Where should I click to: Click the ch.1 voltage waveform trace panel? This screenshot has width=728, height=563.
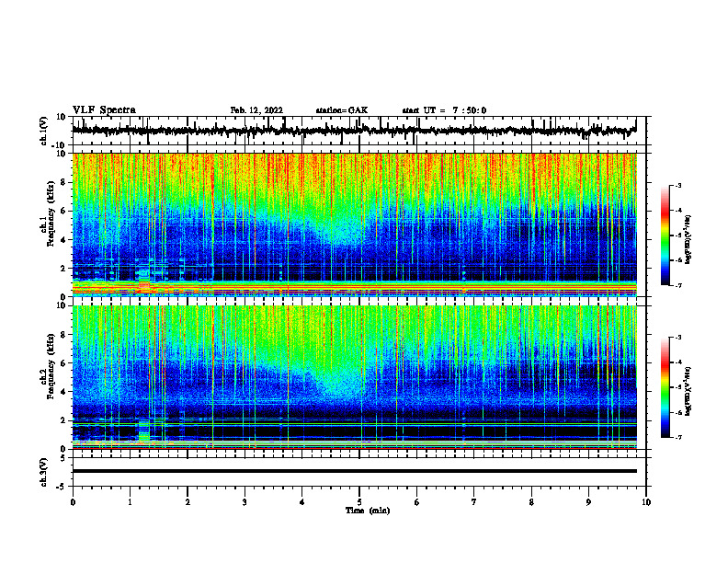coord(359,131)
